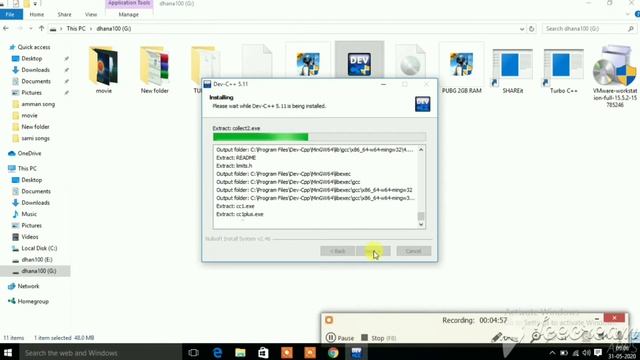
Task: Click the 'Extract: README' log line
Action: 236,158
